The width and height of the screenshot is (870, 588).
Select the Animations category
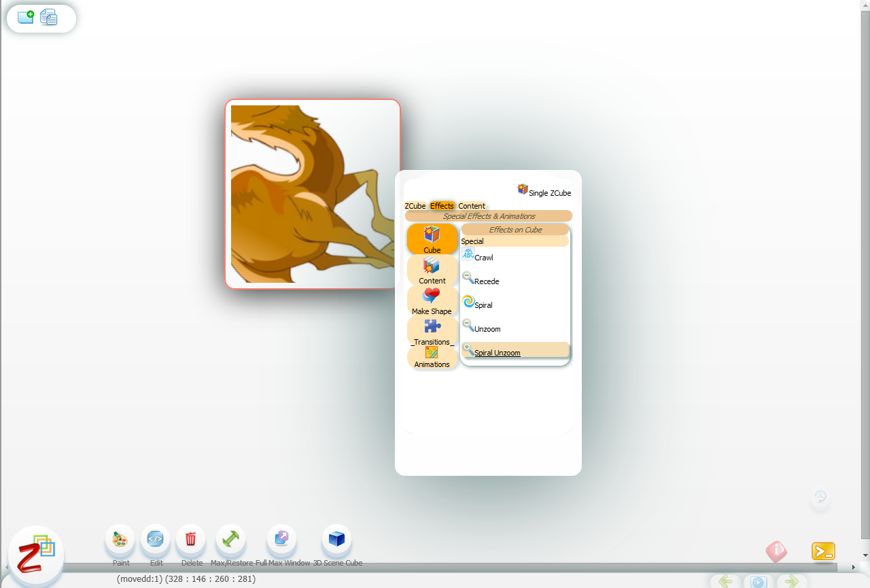point(432,358)
